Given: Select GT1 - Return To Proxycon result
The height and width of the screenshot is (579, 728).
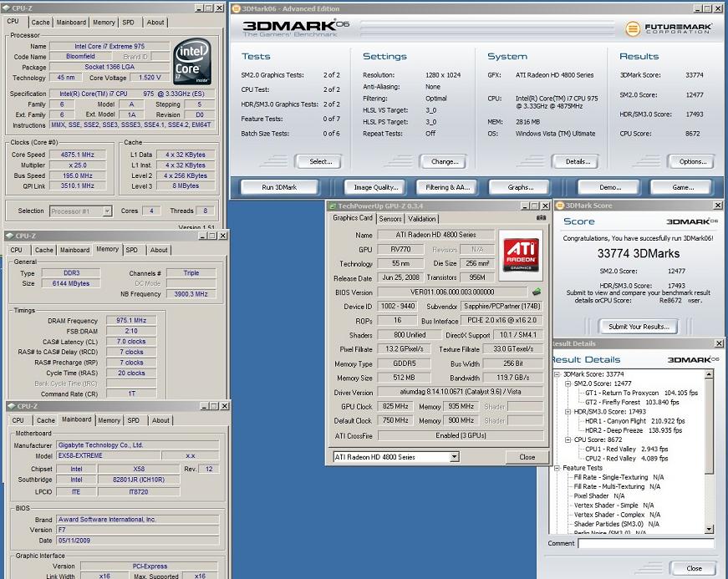Looking at the screenshot, I should tap(642, 393).
